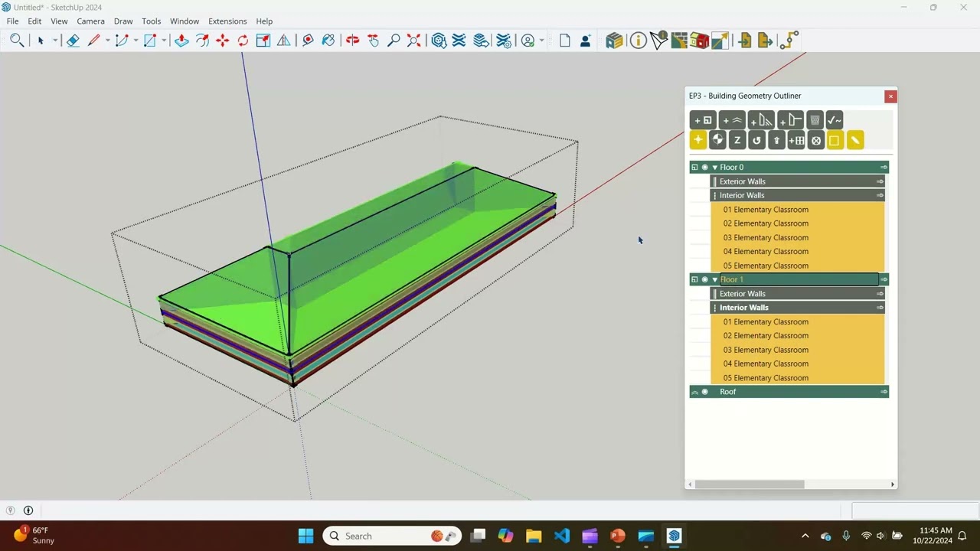Image resolution: width=980 pixels, height=551 pixels.
Task: Toggle the yellow pencil button in Outliner
Action: point(855,140)
